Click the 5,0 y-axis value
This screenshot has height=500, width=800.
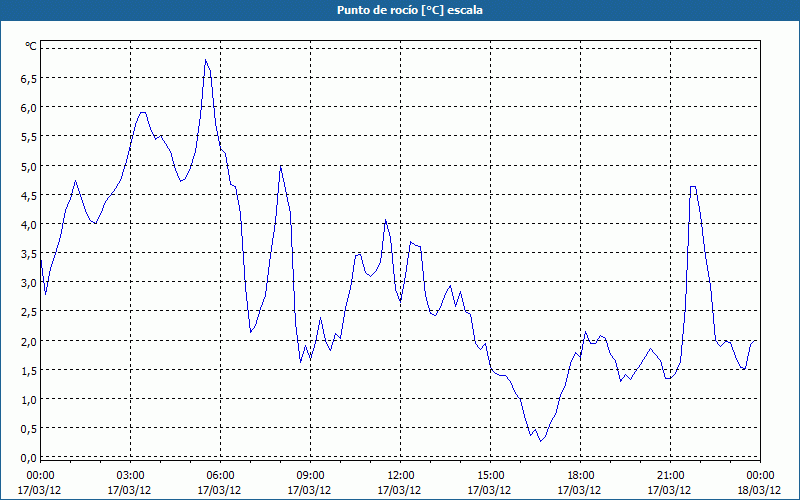tap(28, 166)
